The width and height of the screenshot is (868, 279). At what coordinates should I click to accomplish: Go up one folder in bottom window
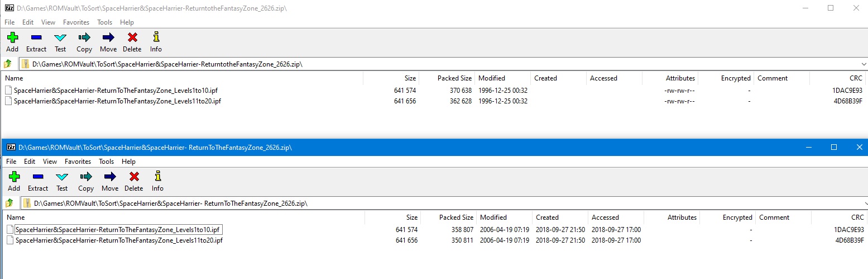9,203
